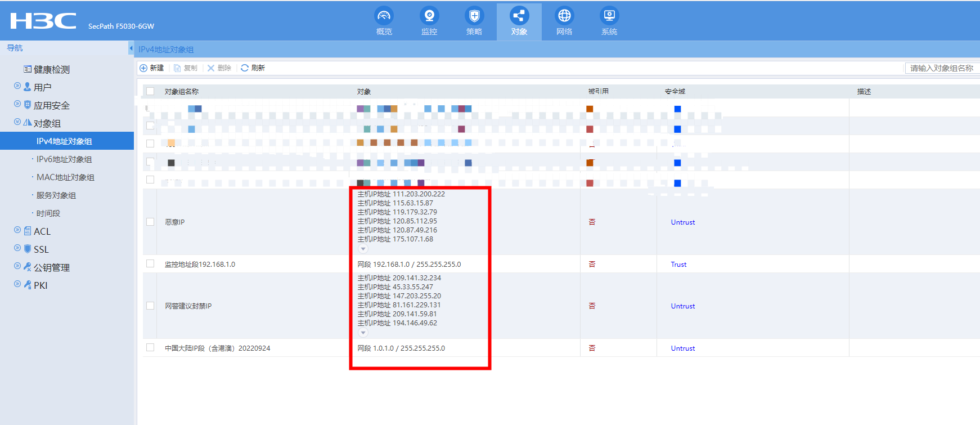Show more addresses in the 网警建议封禁IP row
The image size is (980, 425).
(x=363, y=333)
